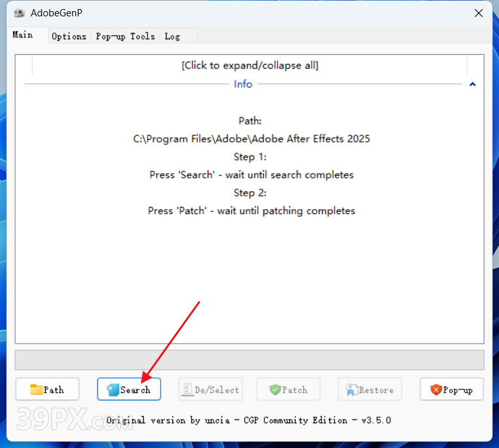Click the progress bar

click(x=249, y=360)
